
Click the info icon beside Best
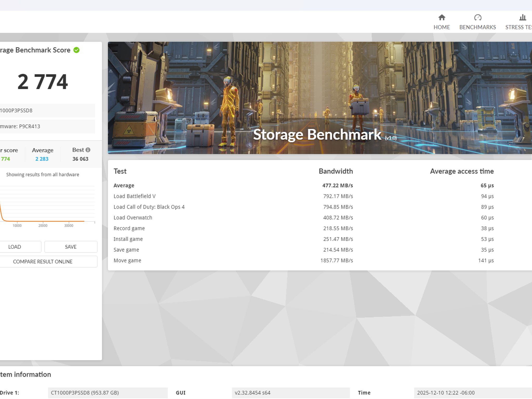point(88,150)
